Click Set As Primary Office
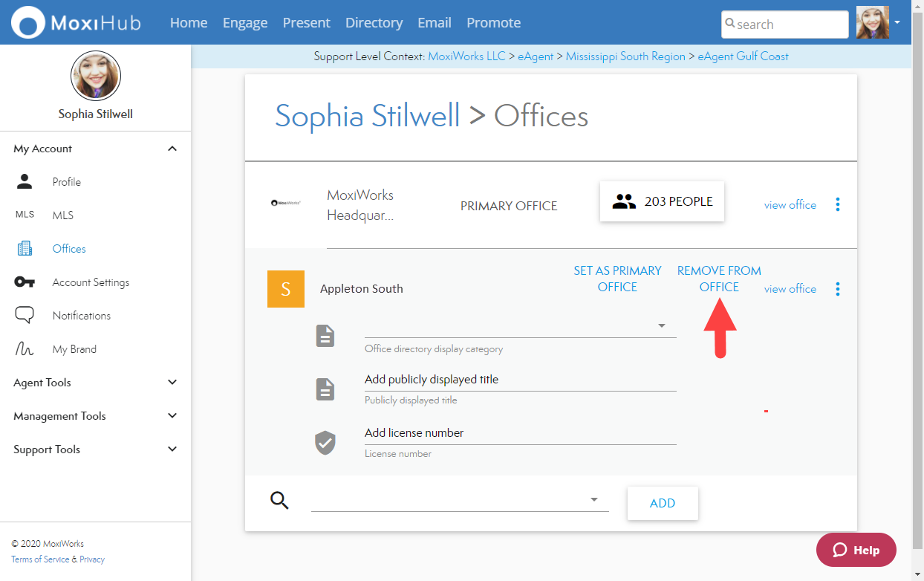The height and width of the screenshot is (581, 924). coord(617,279)
